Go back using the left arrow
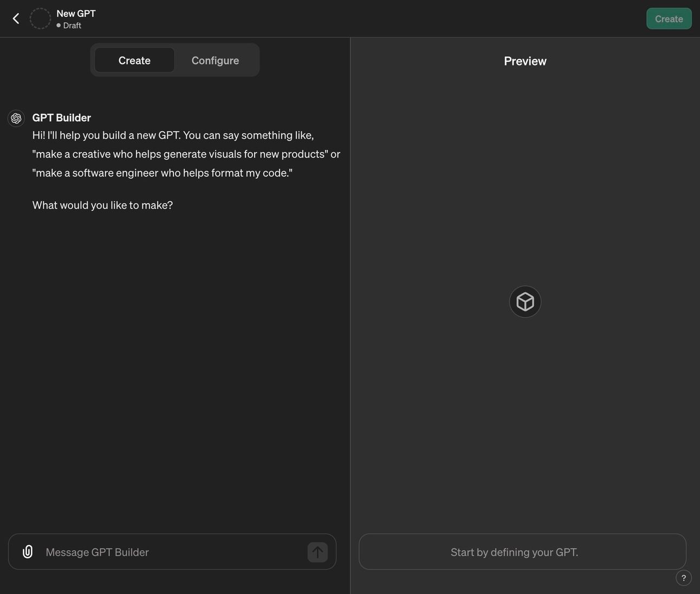The height and width of the screenshot is (594, 700). coord(16,19)
